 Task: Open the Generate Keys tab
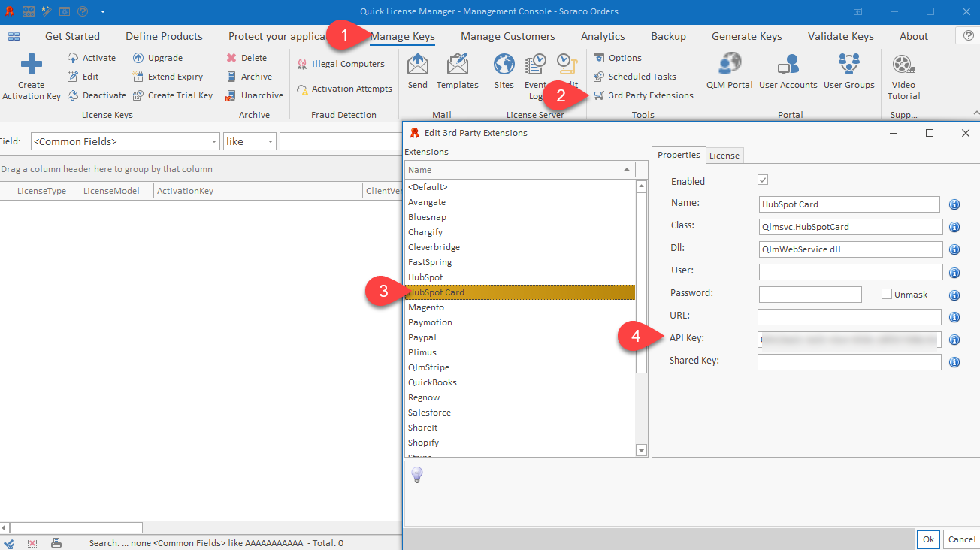[x=747, y=36]
